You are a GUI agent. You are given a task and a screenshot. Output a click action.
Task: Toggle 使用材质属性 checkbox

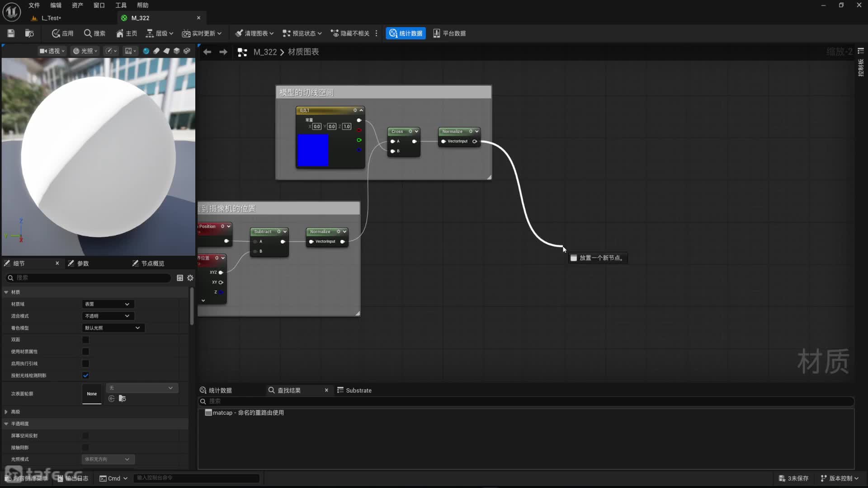pyautogui.click(x=85, y=352)
